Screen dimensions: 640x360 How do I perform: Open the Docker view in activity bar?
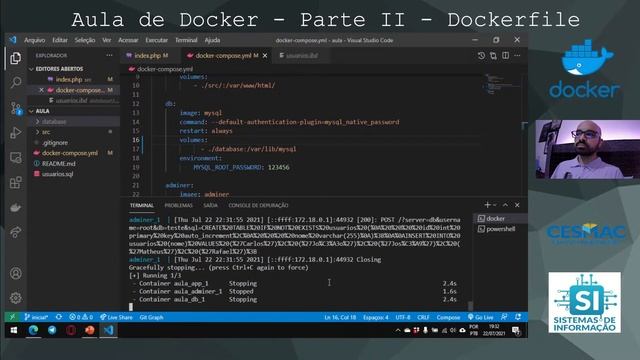16,207
